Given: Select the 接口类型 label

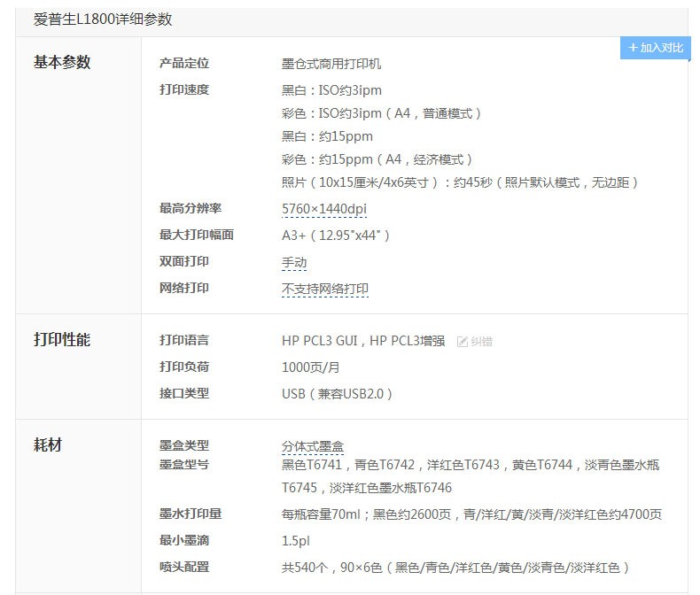Looking at the screenshot, I should click(x=184, y=393).
